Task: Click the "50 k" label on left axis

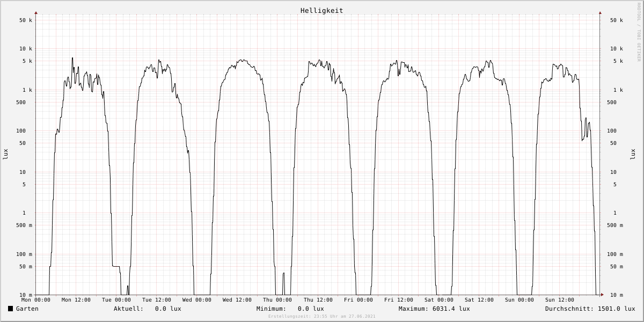Action: tap(26, 20)
